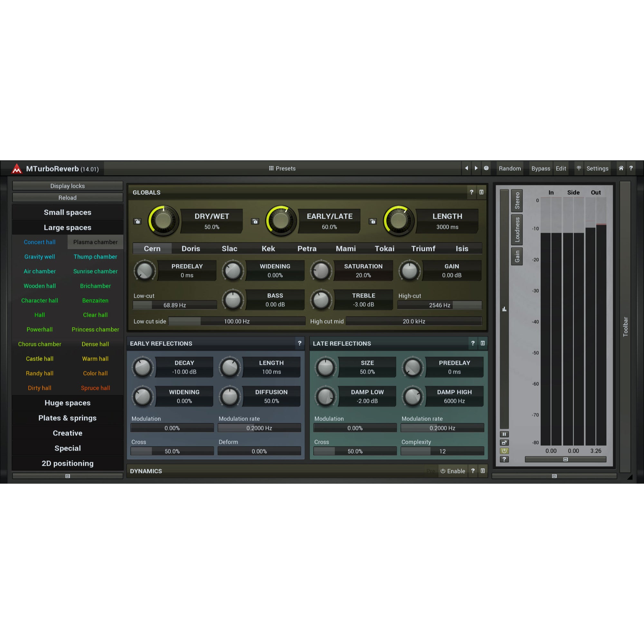Toggle the DRY/WET lock icon
This screenshot has width=644, height=644.
pos(137,221)
